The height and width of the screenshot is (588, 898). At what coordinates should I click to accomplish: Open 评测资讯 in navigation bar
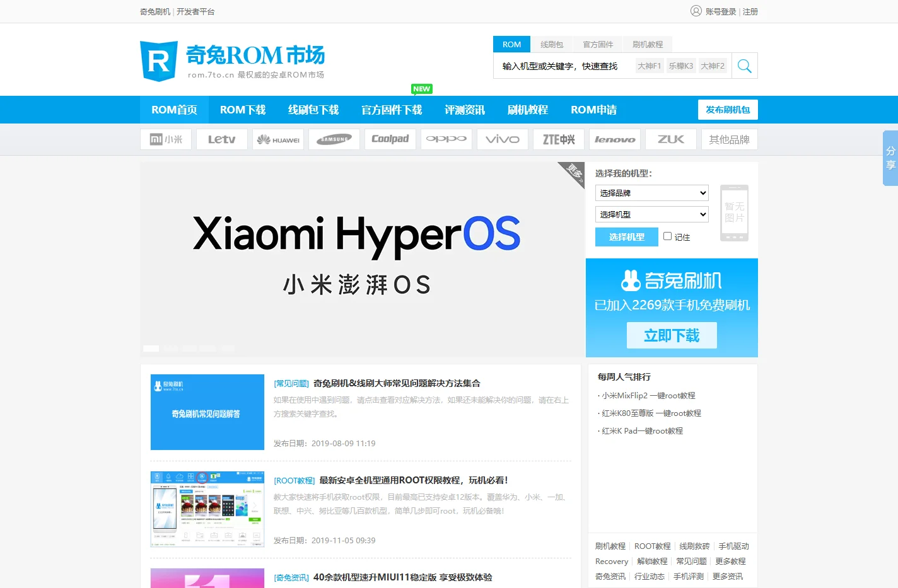pyautogui.click(x=465, y=110)
